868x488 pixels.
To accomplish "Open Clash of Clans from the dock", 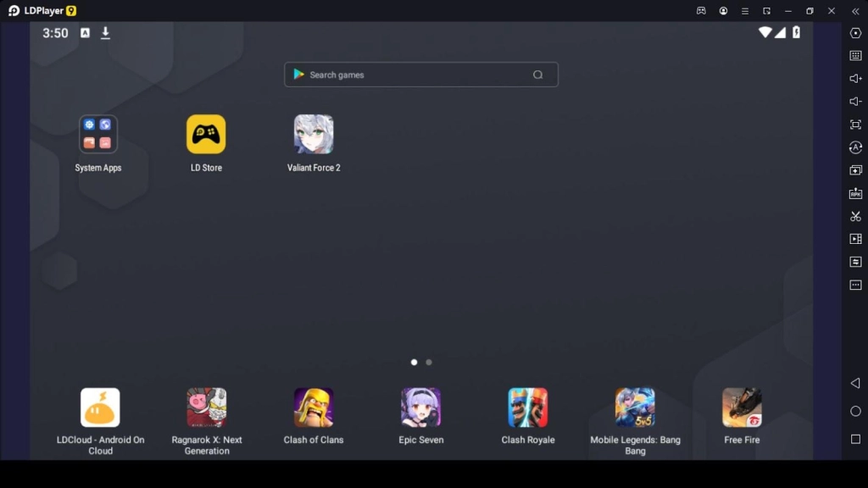I will tap(314, 408).
